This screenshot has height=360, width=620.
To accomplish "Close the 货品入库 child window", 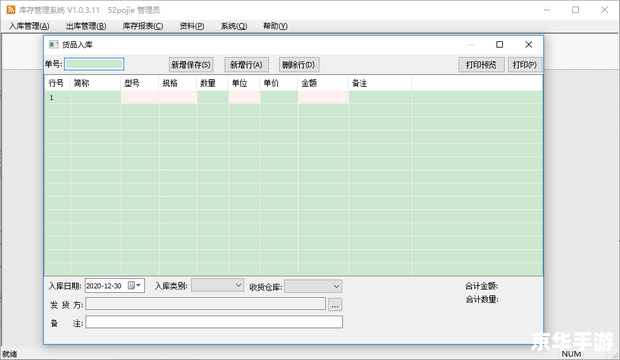I will pos(529,44).
